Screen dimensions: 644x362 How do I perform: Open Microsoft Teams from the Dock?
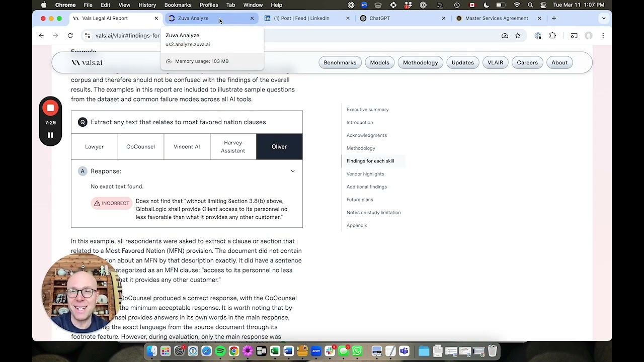pos(404,351)
